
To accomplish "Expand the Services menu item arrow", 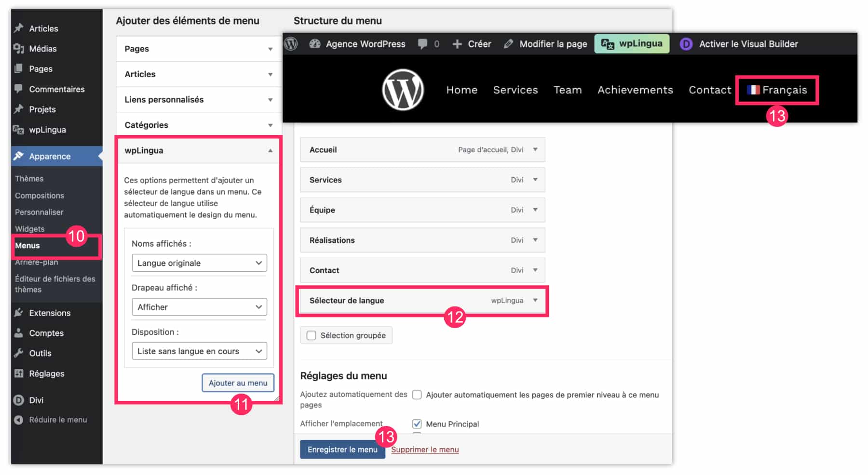I will [x=535, y=180].
